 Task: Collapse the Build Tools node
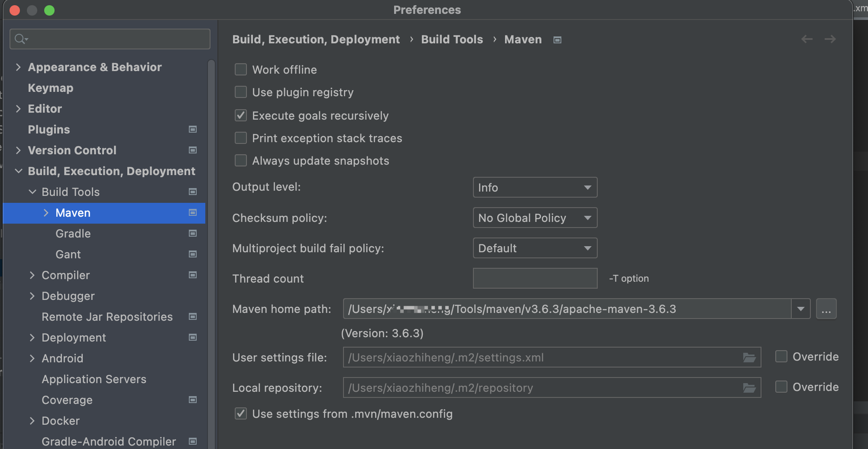(x=32, y=192)
